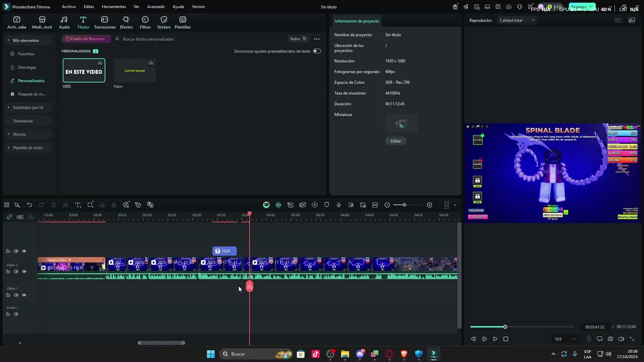
Task: Click the layout grid icon in timeline toolbar
Action: click(7, 205)
